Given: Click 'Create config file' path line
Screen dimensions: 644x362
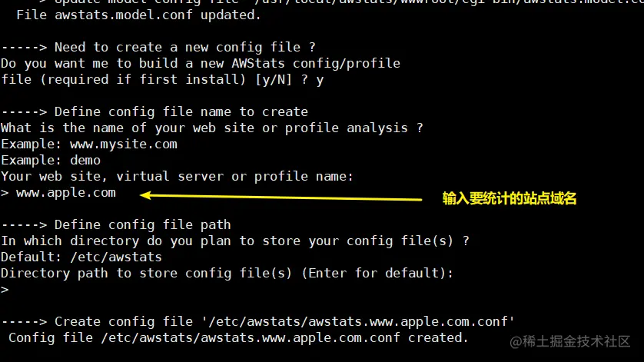Looking at the screenshot, I should pyautogui.click(x=258, y=321).
